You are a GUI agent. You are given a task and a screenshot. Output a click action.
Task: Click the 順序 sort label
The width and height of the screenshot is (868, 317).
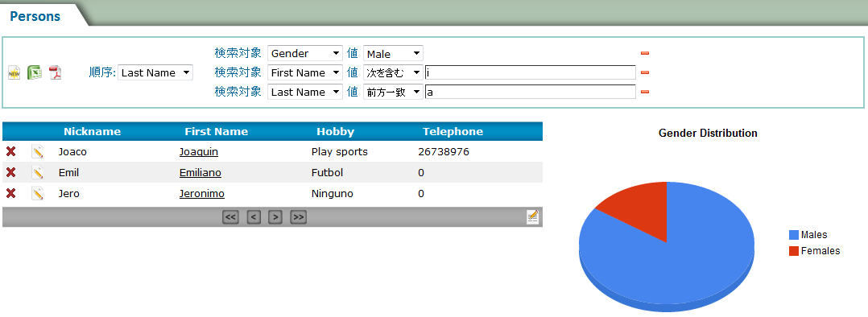click(102, 72)
